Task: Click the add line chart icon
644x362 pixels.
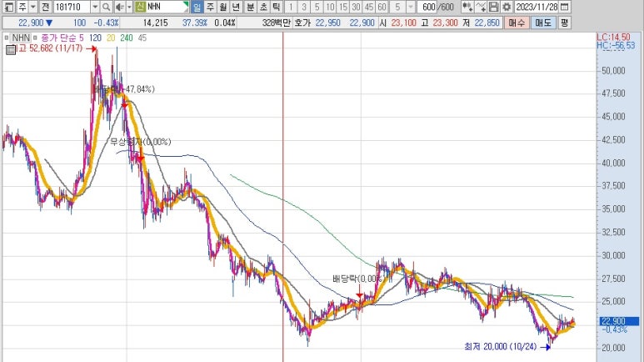Action: [x=481, y=7]
